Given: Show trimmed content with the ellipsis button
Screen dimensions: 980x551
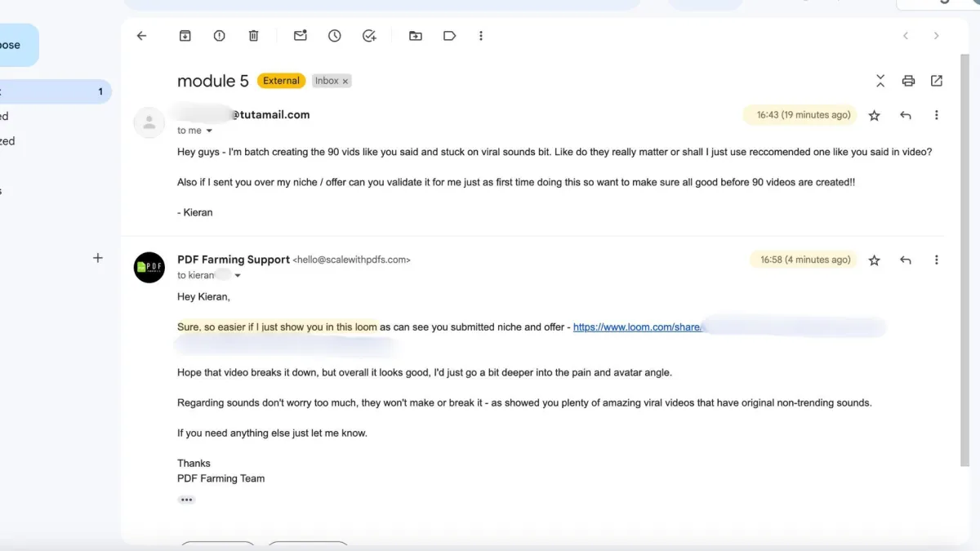Looking at the screenshot, I should point(187,500).
